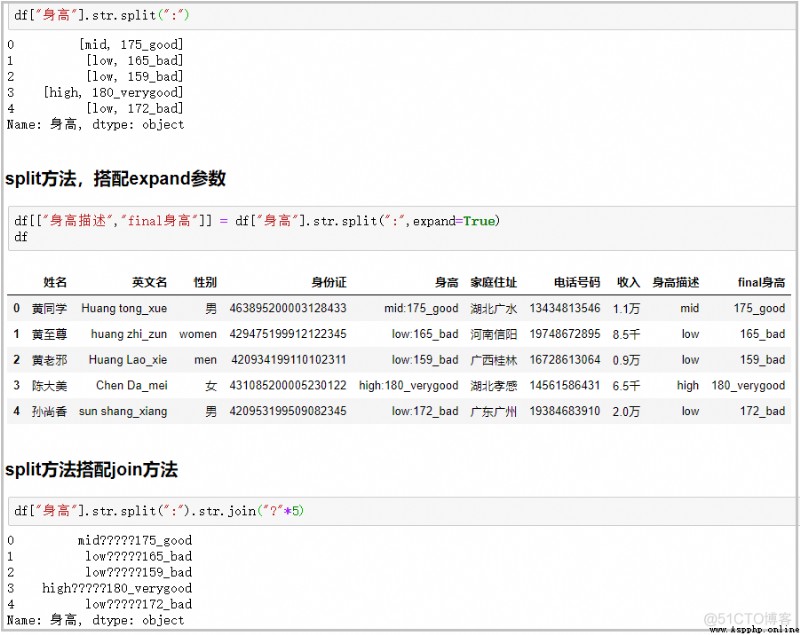Image resolution: width=800 pixels, height=635 pixels.
Task: Click output line '[low, 172_bad]'
Action: click(135, 108)
